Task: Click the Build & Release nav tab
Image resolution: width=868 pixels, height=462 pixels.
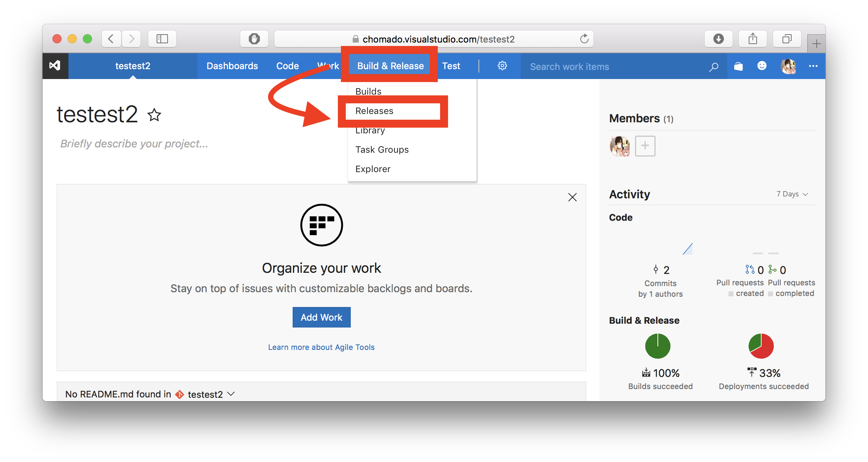Action: click(x=389, y=66)
